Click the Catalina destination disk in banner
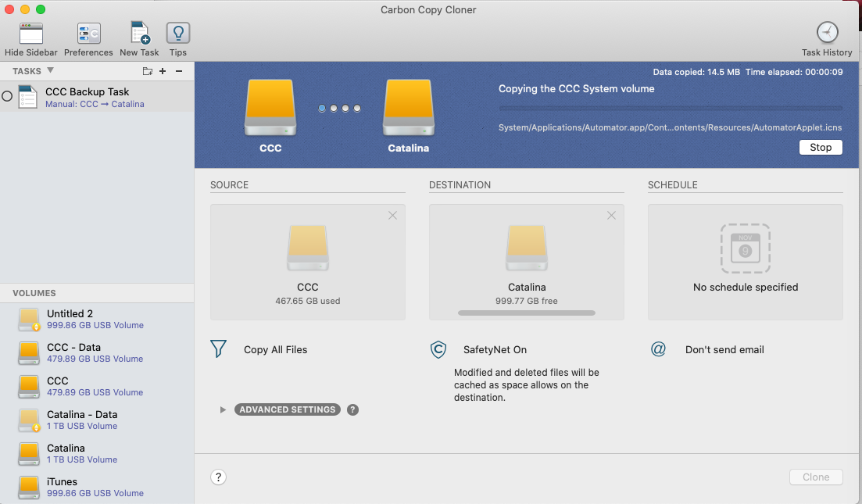Viewport: 862px width, 504px height. tap(409, 108)
